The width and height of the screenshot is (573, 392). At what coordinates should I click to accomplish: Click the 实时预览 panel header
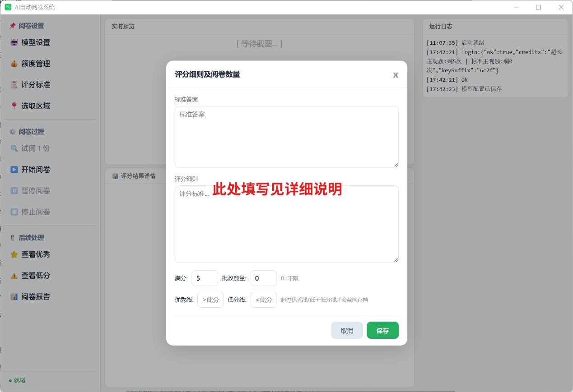point(259,26)
